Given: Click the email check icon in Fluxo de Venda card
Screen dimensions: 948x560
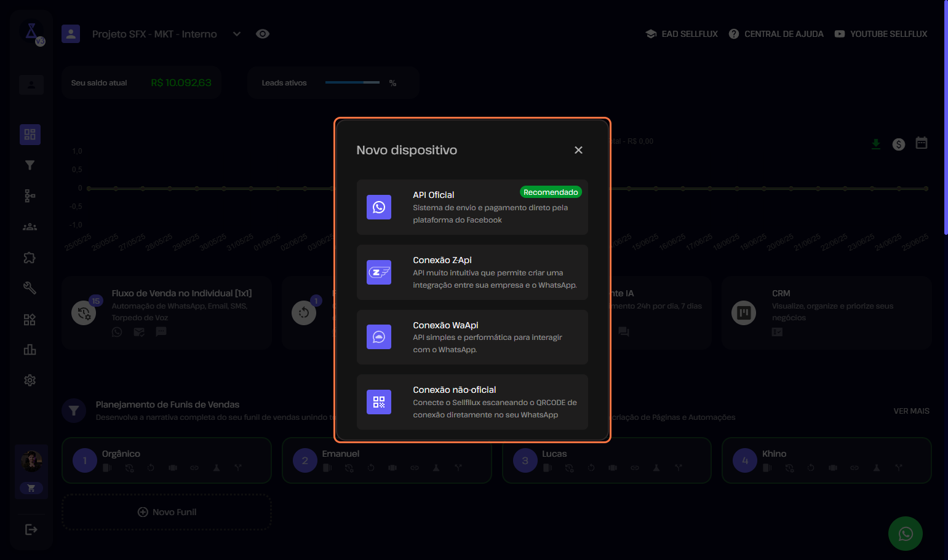Looking at the screenshot, I should tap(139, 332).
